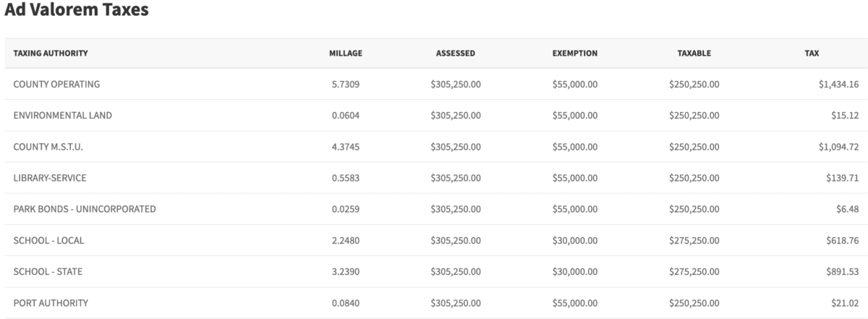Image resolution: width=868 pixels, height=319 pixels.
Task: Click the MILLAGE column header
Action: point(346,54)
